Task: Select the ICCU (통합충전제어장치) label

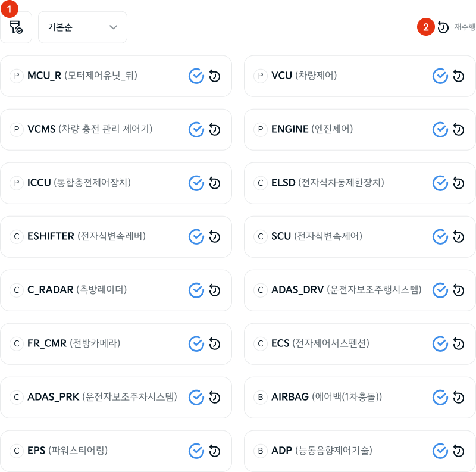Action: 79,183
